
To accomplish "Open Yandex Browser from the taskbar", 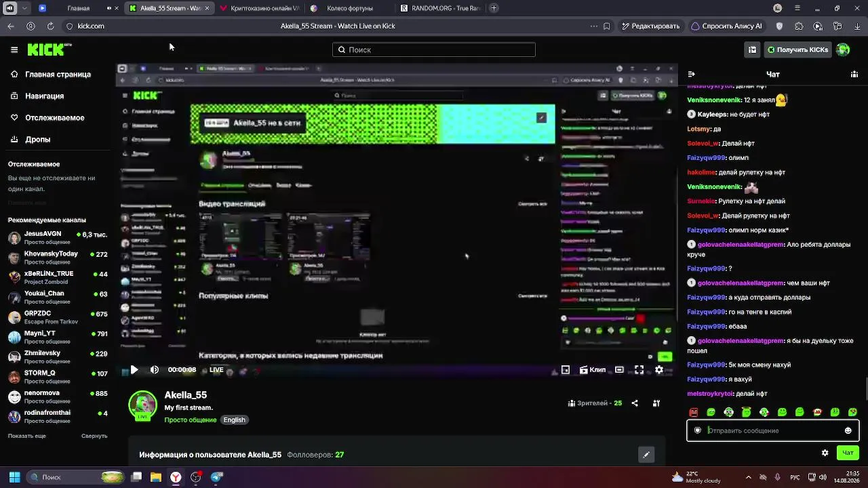I will point(176,477).
